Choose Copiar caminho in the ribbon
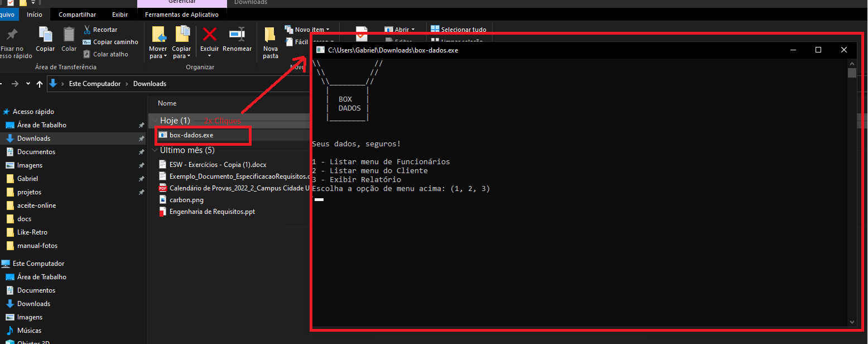 click(x=110, y=42)
